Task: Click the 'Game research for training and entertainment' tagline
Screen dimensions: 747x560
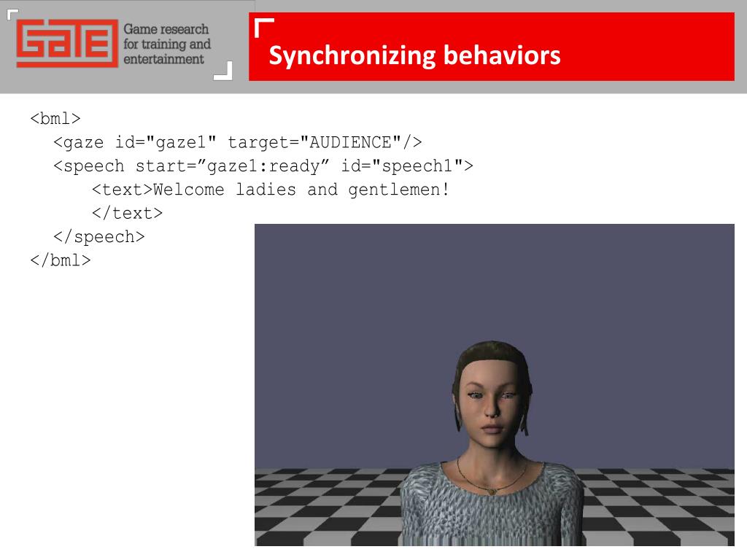Action: (167, 44)
